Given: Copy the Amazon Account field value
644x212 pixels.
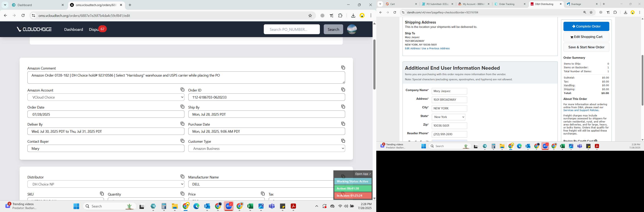Looking at the screenshot, I should 182,90.
